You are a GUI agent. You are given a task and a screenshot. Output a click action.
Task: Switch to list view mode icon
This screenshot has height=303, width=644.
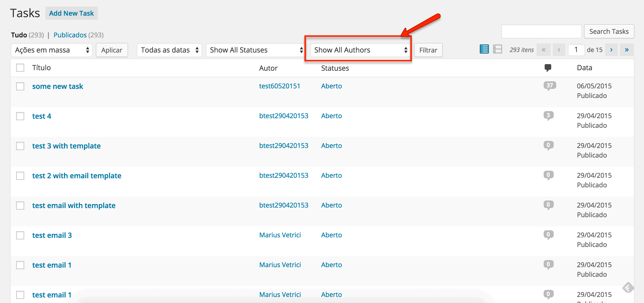pos(484,49)
